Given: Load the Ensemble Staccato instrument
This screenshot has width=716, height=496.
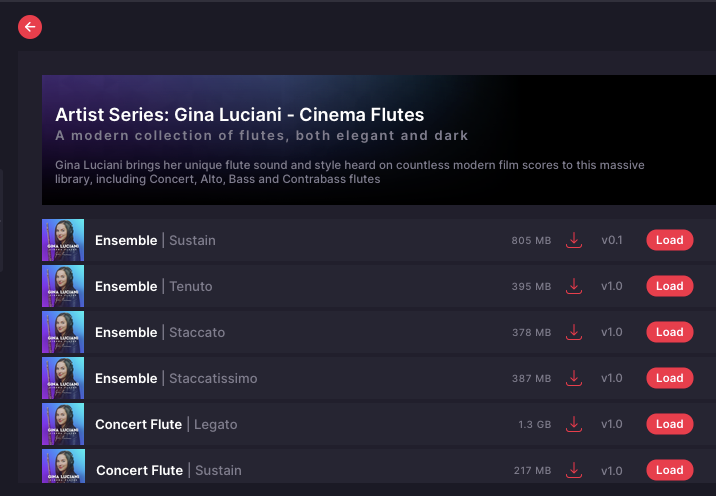Looking at the screenshot, I should 669,332.
